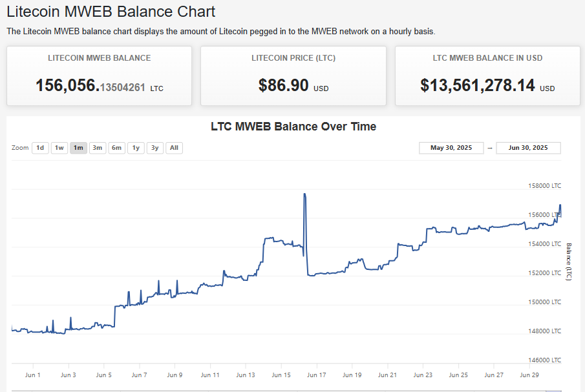The image size is (585, 392).
Task: Click the LTC MWEB Balance Over Time title
Action: 293,127
